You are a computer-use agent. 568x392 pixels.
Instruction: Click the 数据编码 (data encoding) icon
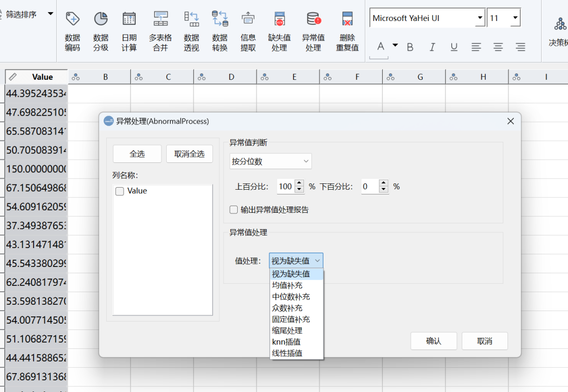(x=73, y=19)
